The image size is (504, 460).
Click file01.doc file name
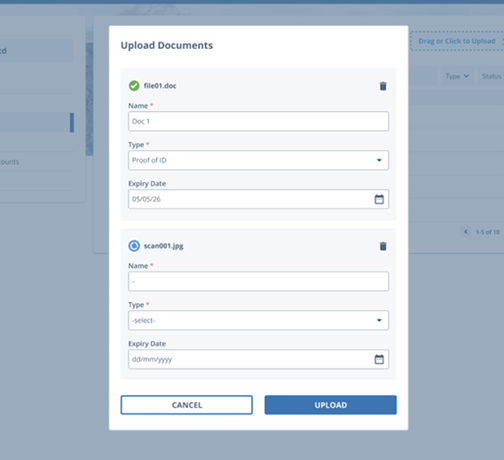[160, 86]
